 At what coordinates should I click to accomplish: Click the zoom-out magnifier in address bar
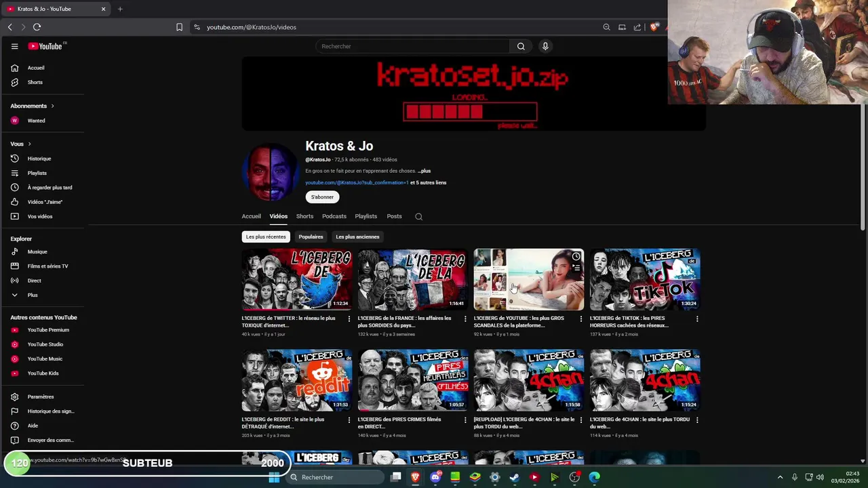coord(606,27)
